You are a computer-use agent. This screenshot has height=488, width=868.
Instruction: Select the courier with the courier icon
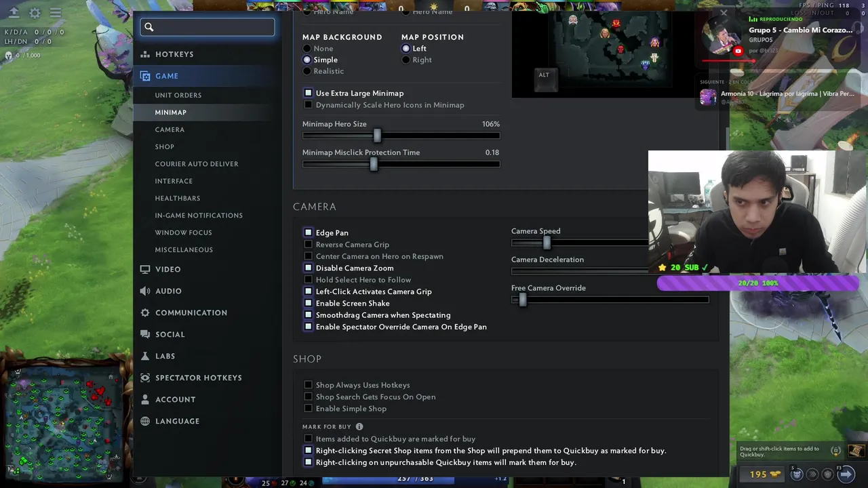pyautogui.click(x=797, y=474)
